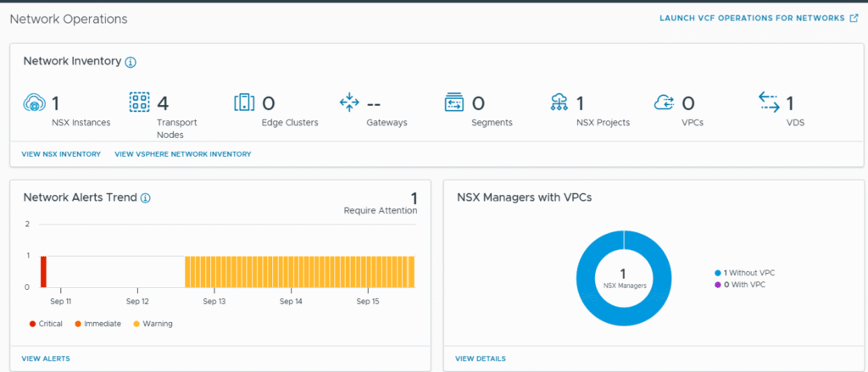
Task: Click View Details under NSX Managers
Action: click(481, 358)
